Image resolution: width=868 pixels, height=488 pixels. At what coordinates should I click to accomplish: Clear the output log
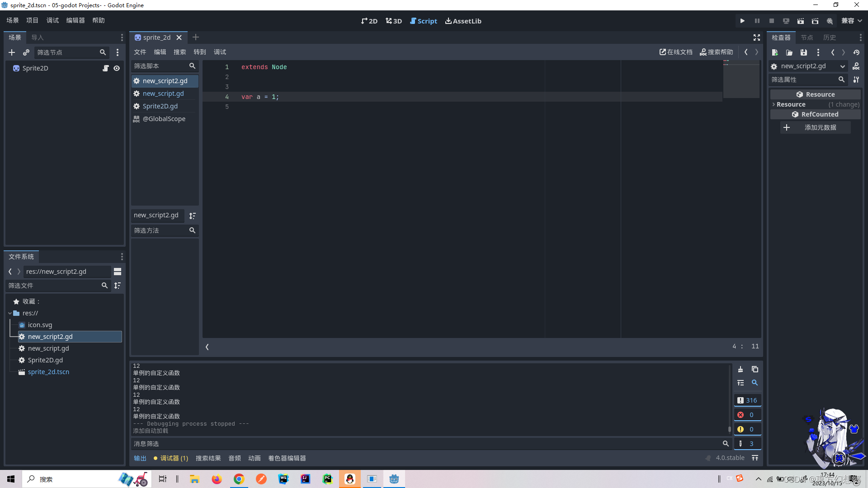pos(741,369)
